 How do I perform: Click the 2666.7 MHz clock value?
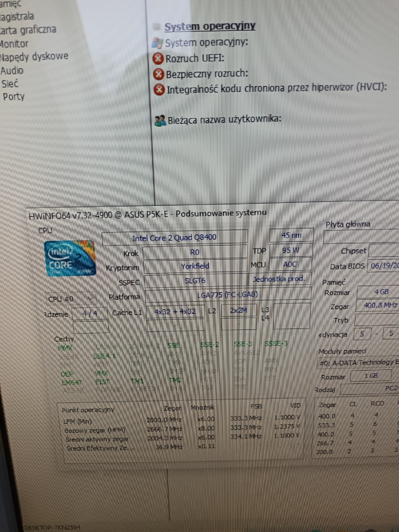(x=165, y=429)
